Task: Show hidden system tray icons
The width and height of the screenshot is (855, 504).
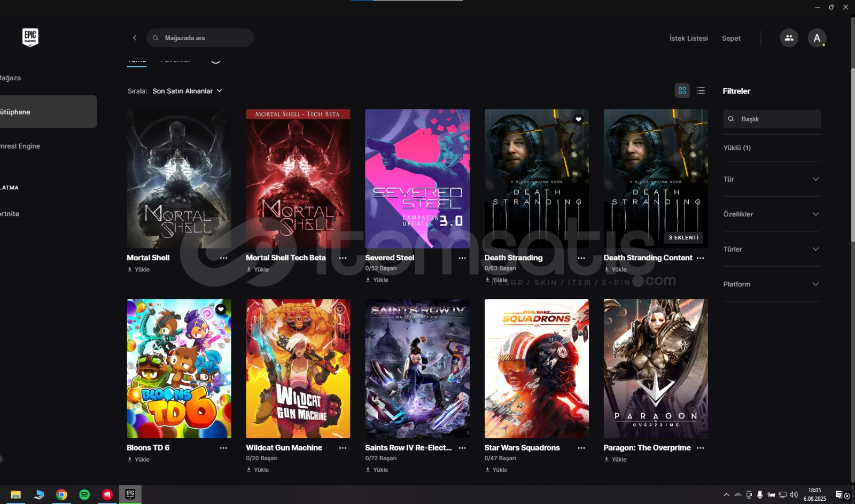Action: 726,495
